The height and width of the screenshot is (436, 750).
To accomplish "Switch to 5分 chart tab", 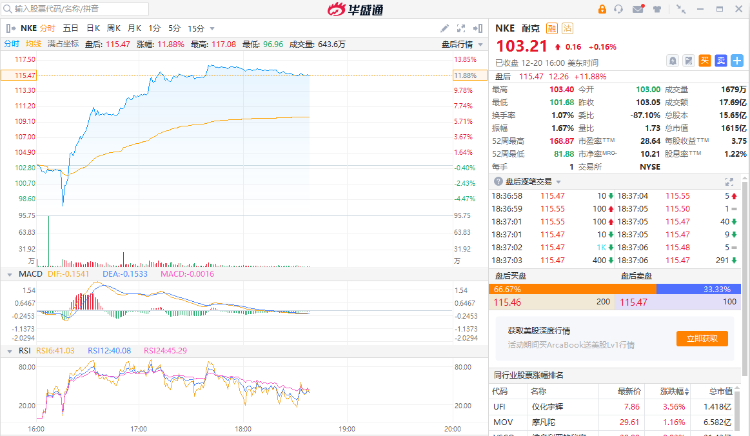I will 175,28.
